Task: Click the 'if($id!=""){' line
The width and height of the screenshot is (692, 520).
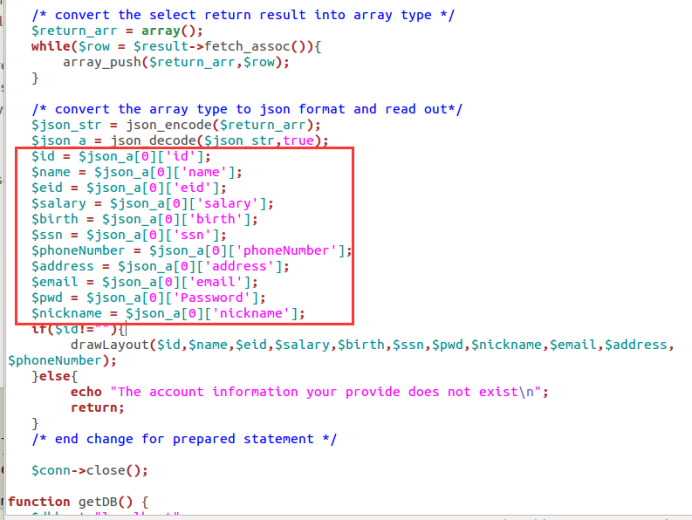Action: point(79,329)
